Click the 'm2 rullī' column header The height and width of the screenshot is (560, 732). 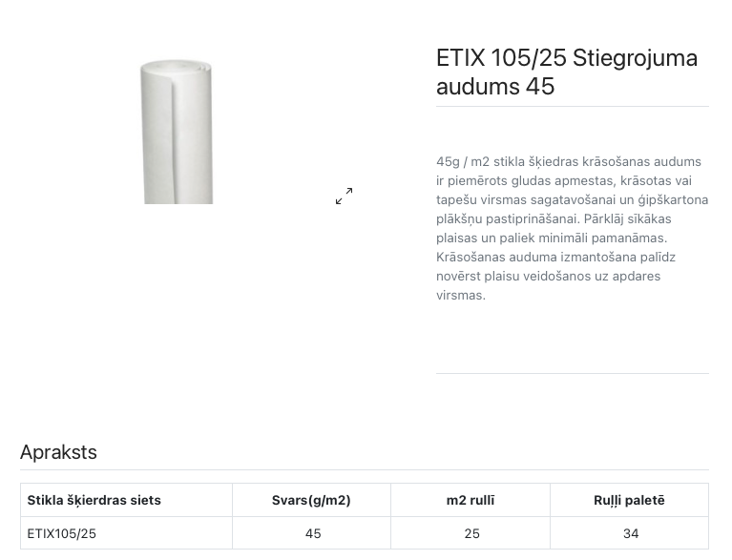click(471, 500)
